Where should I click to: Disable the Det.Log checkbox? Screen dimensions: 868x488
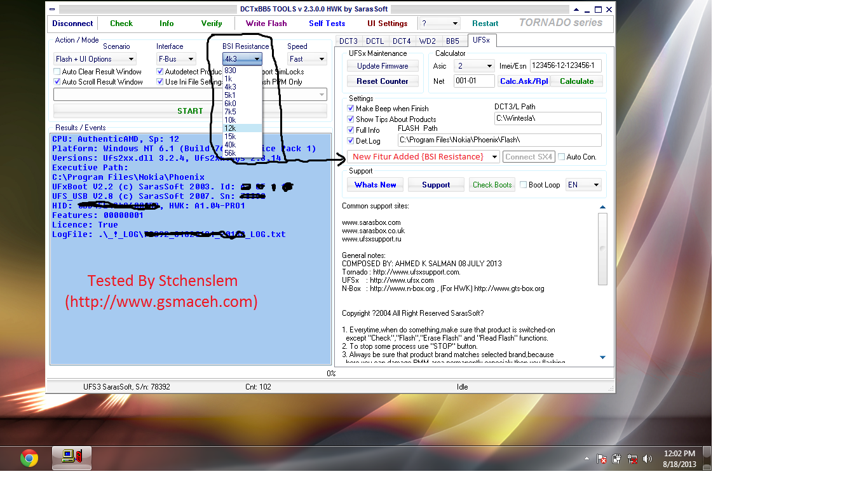click(x=351, y=141)
